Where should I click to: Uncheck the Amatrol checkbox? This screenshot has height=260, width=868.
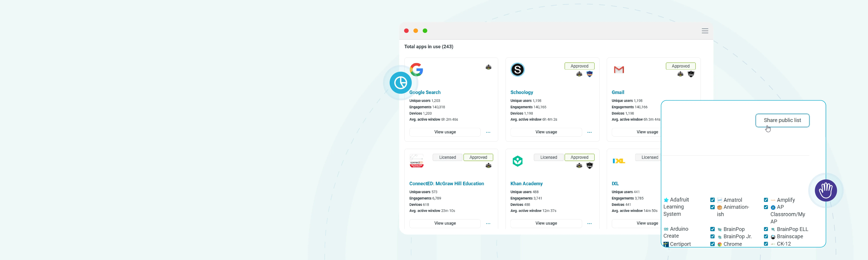(x=712, y=200)
